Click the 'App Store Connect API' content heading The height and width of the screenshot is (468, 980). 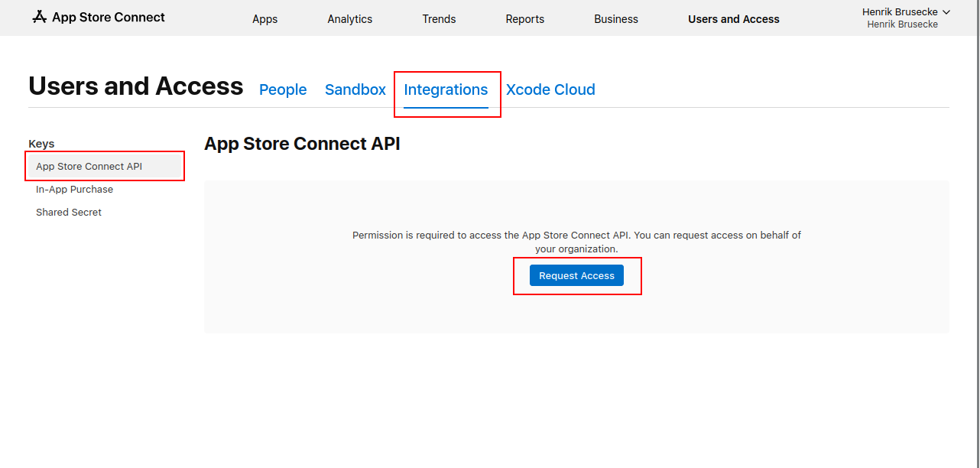coord(302,144)
